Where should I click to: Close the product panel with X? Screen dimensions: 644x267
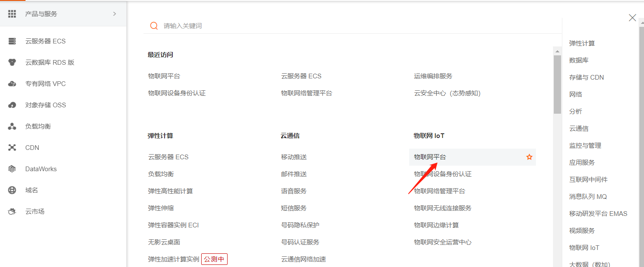click(x=633, y=17)
